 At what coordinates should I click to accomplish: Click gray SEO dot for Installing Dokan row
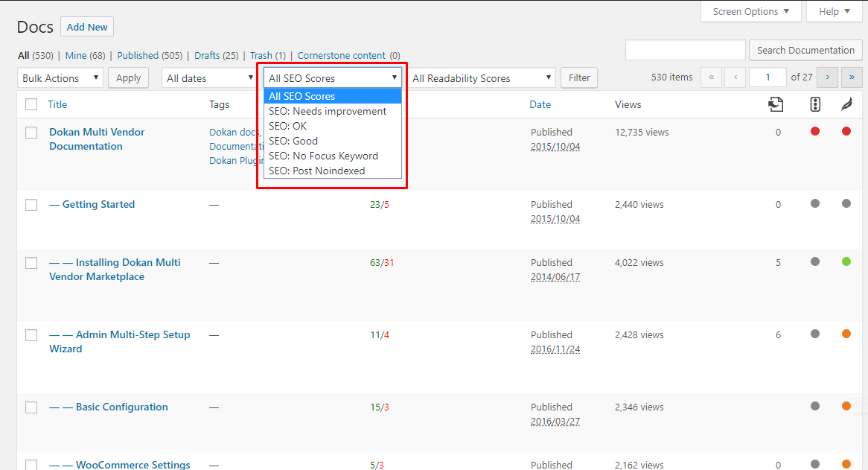click(x=815, y=261)
